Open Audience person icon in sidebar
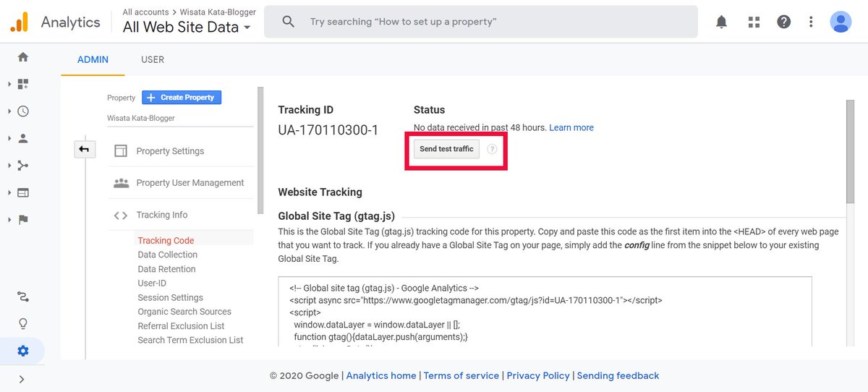 [23, 138]
